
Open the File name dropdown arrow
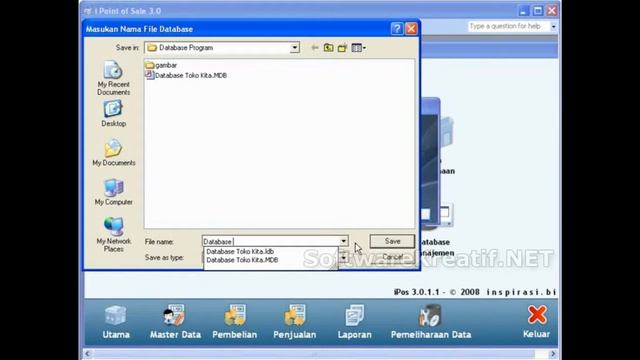(344, 241)
